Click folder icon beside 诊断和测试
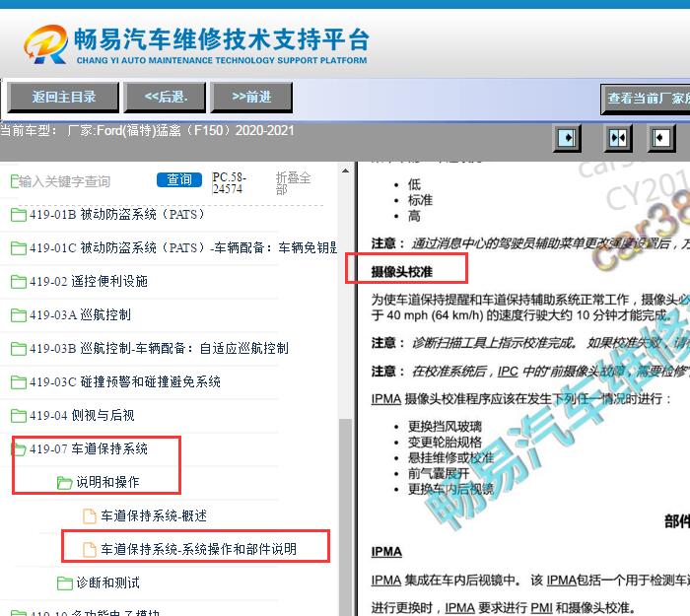The width and height of the screenshot is (690, 616). (x=65, y=583)
